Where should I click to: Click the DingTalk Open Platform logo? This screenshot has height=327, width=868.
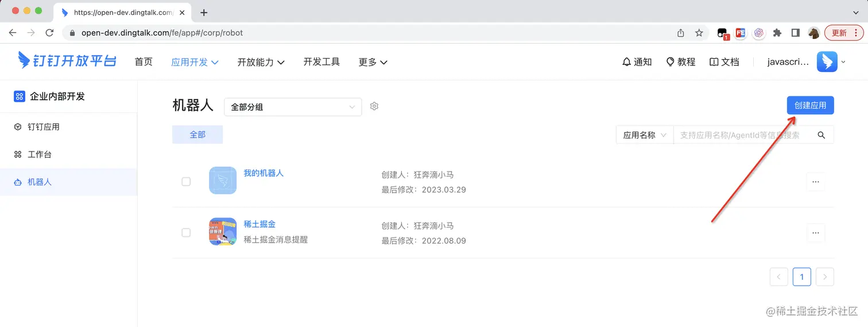(x=67, y=60)
